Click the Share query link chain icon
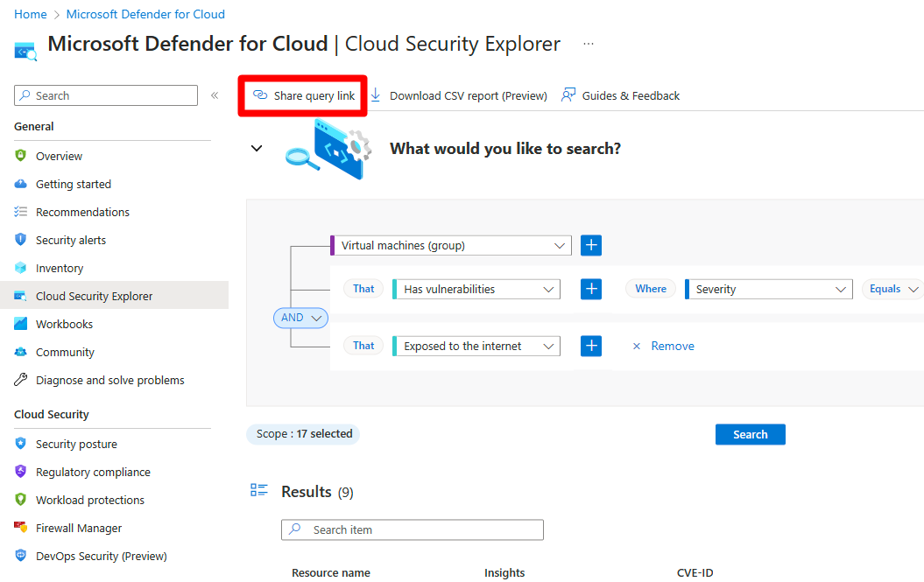The height and width of the screenshot is (582, 924). click(260, 95)
